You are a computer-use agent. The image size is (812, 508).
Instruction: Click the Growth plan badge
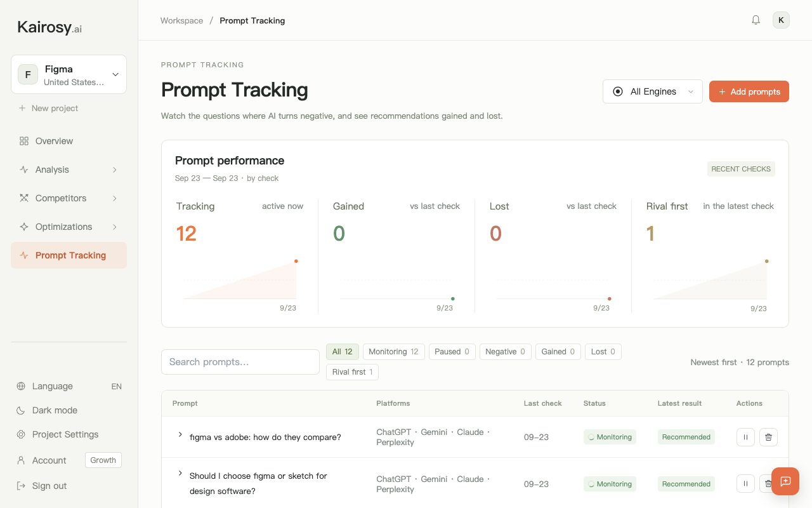coord(103,460)
